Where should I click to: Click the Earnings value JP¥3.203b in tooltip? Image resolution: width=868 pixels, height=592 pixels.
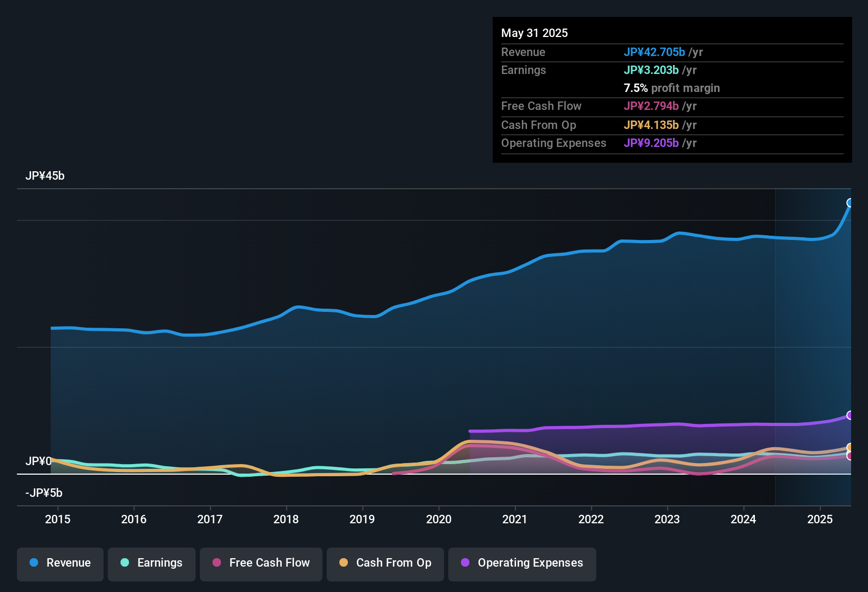(652, 70)
